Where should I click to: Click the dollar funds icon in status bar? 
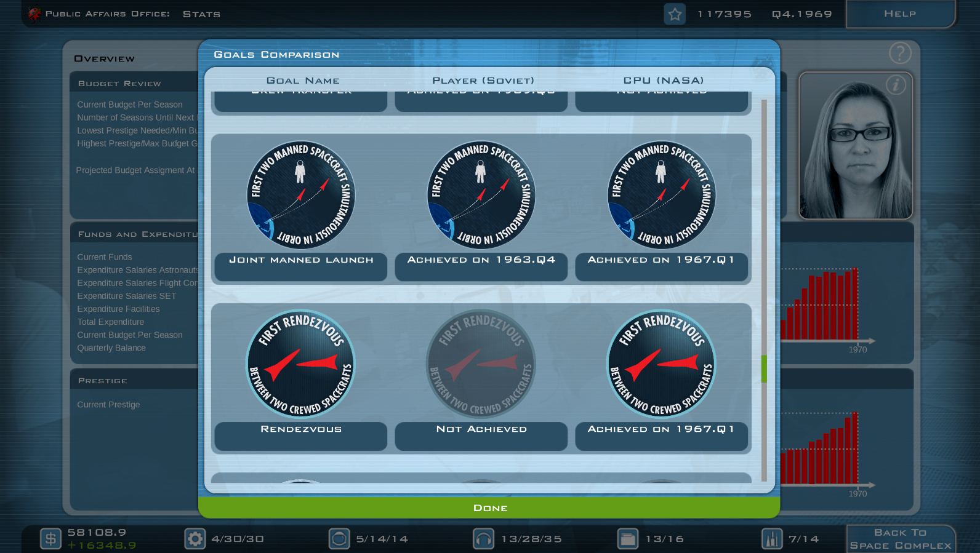pyautogui.click(x=51, y=539)
